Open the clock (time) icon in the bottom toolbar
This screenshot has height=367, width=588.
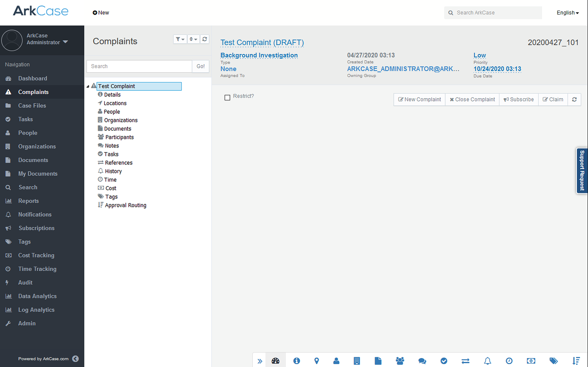click(x=509, y=361)
